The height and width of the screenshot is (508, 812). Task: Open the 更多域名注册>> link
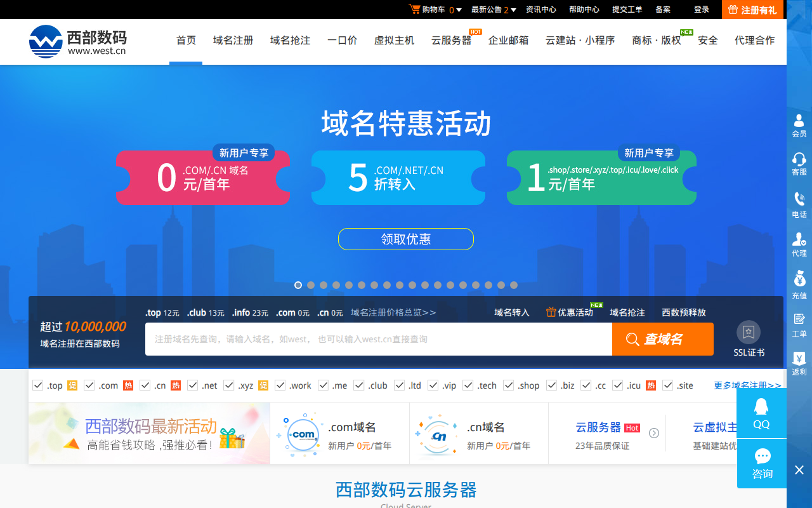(747, 385)
